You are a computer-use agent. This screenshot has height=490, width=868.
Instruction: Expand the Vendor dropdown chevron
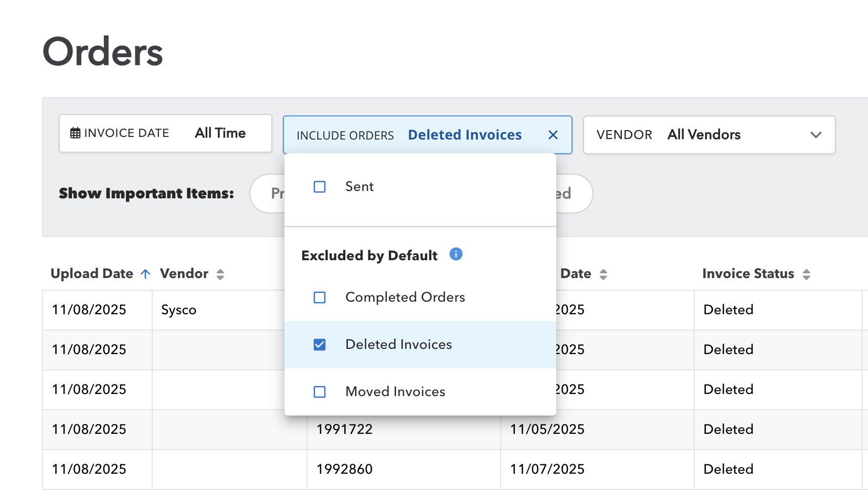click(815, 135)
